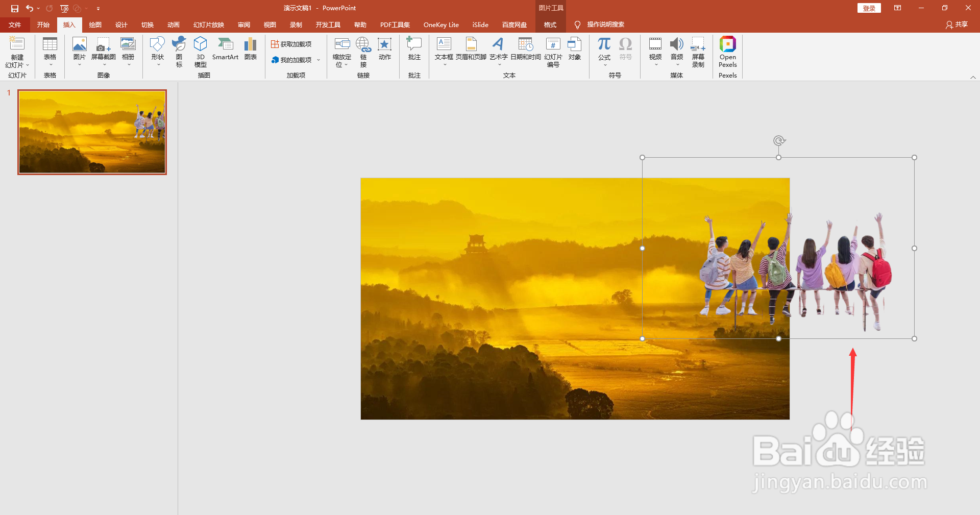This screenshot has width=980, height=515.
Task: Open the 录制 (Record) tab
Action: pyautogui.click(x=296, y=25)
